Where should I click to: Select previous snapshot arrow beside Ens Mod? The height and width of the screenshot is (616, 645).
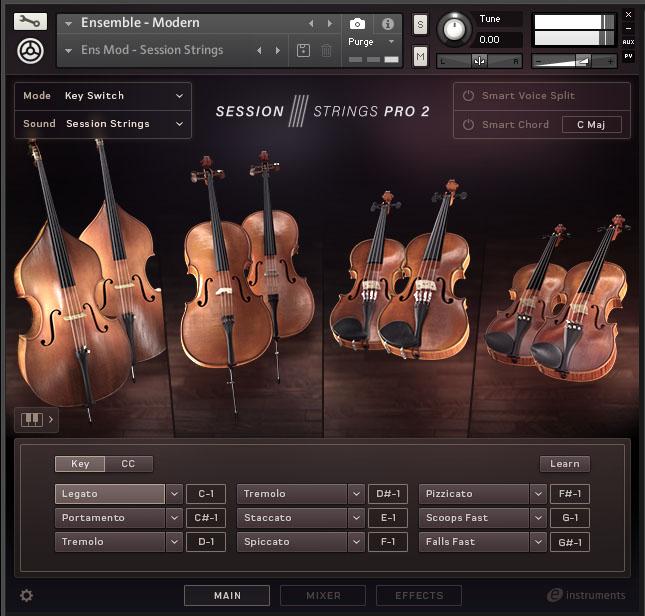259,50
